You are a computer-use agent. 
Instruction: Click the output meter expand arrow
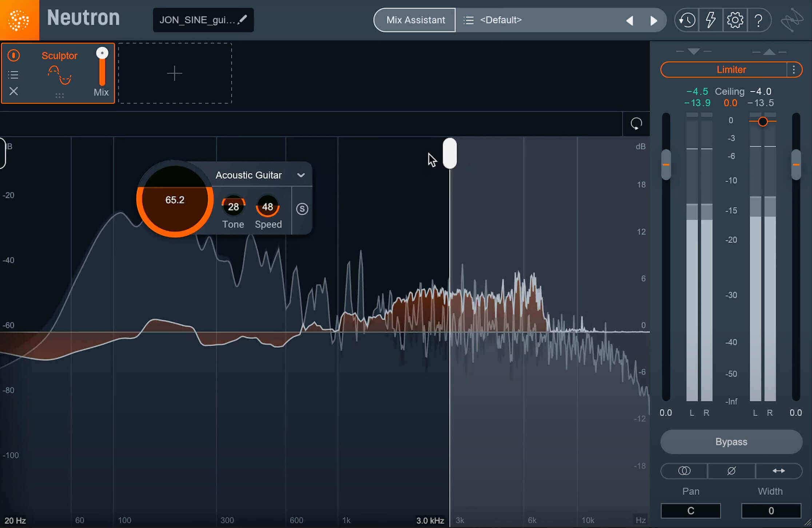click(769, 52)
